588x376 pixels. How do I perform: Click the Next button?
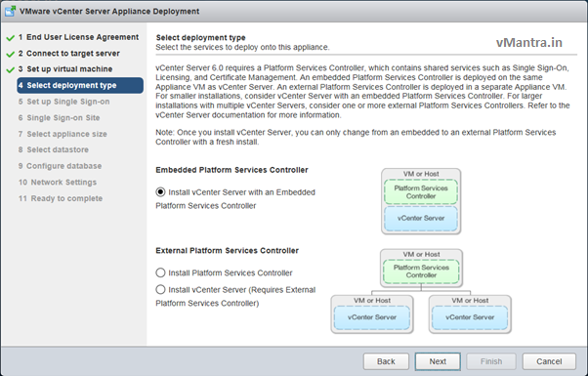[x=438, y=361]
